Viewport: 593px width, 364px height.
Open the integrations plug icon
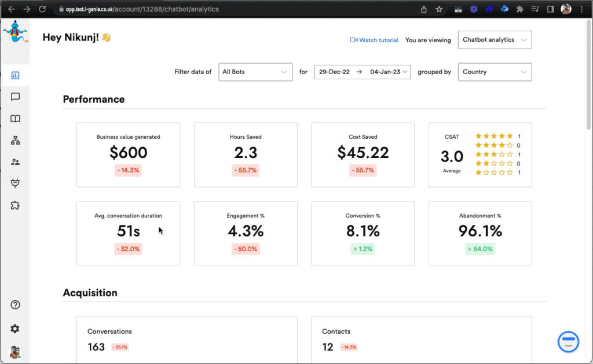pos(15,183)
